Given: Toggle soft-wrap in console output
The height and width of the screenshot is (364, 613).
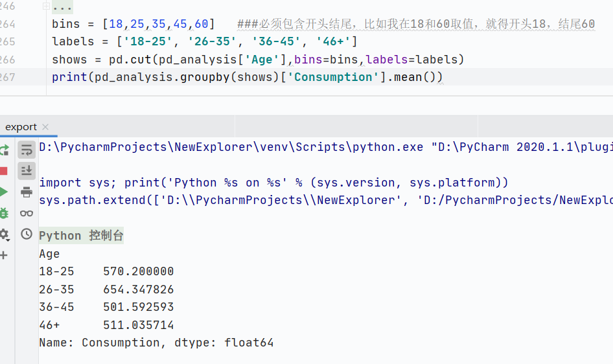Looking at the screenshot, I should pyautogui.click(x=27, y=150).
